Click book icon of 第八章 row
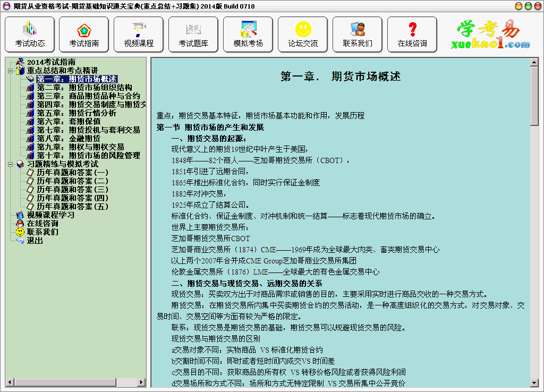 click(30, 139)
